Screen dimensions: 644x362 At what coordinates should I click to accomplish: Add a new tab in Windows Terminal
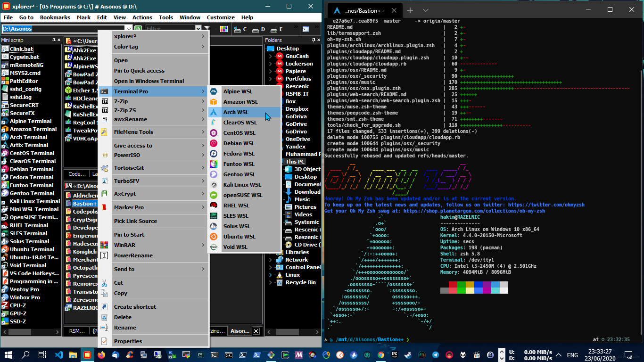click(410, 10)
